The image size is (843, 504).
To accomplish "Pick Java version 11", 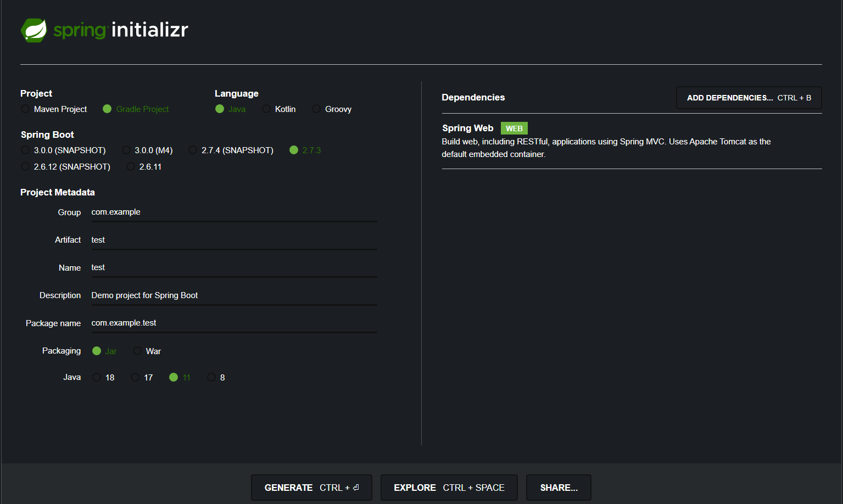I will coord(174,377).
